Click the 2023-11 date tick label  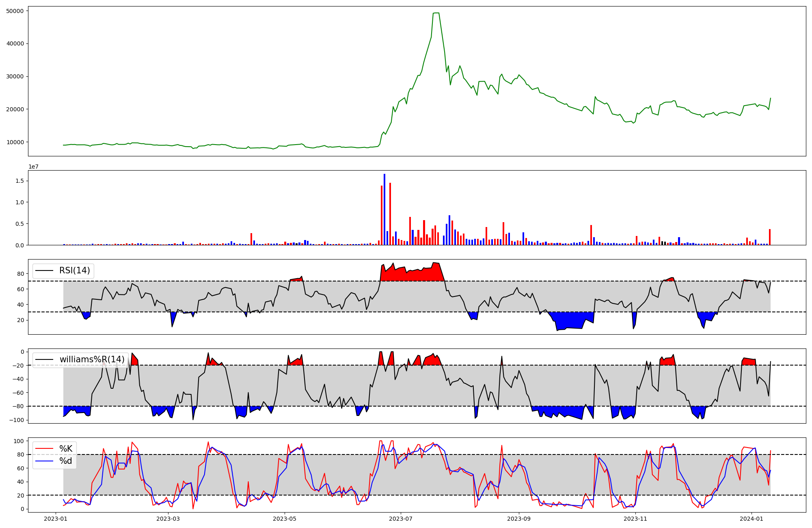[x=635, y=519]
